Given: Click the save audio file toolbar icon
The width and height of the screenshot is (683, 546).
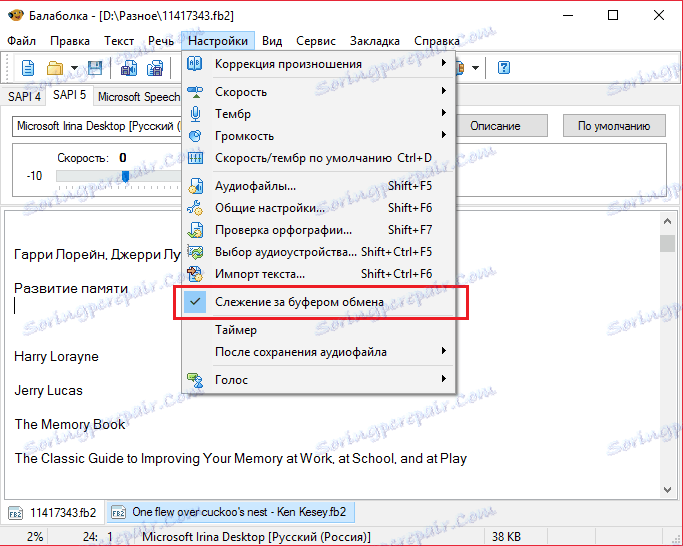Looking at the screenshot, I should coord(129,68).
